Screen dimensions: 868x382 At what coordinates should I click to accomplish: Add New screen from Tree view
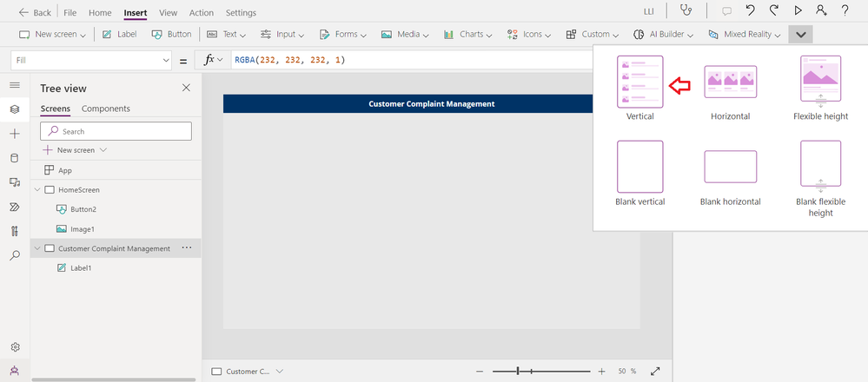[75, 150]
